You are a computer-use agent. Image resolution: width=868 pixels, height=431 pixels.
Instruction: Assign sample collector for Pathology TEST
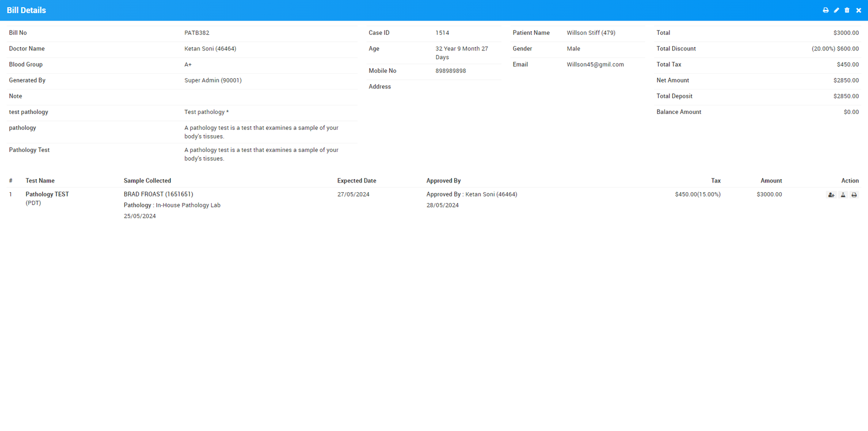(831, 195)
